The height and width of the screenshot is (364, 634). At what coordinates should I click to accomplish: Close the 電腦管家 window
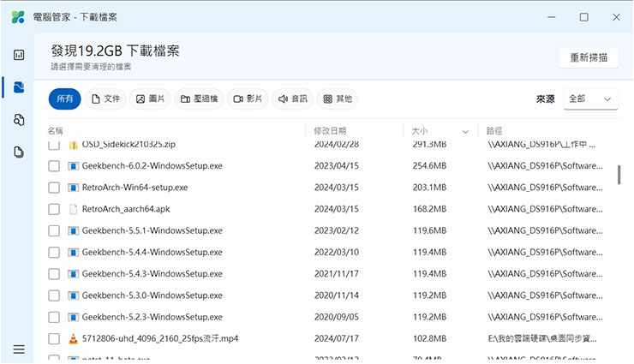tap(616, 17)
